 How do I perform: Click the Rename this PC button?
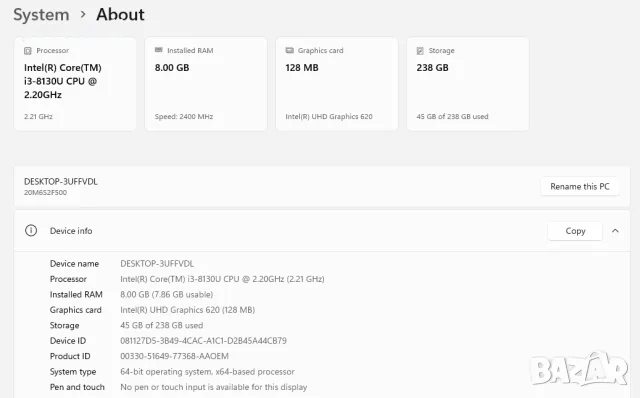tap(580, 187)
